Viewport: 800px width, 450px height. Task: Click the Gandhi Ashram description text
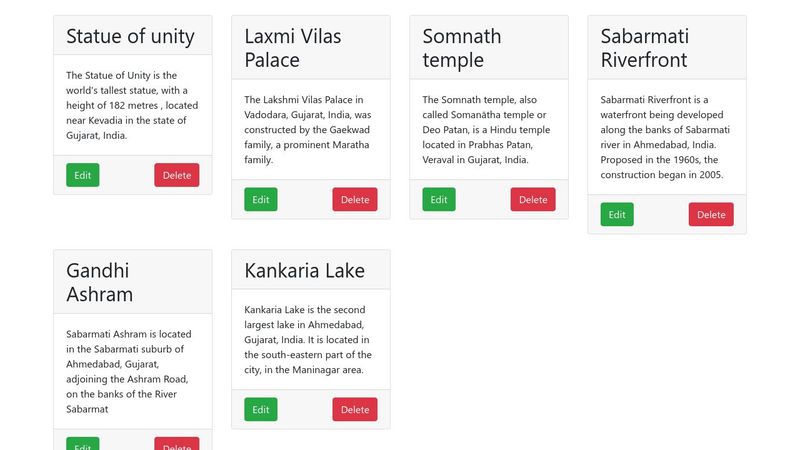point(128,371)
